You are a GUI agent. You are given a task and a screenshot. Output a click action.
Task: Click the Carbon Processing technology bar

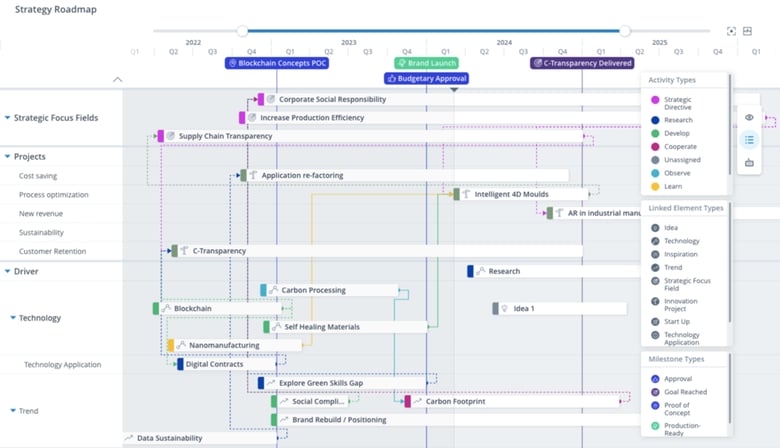point(329,290)
